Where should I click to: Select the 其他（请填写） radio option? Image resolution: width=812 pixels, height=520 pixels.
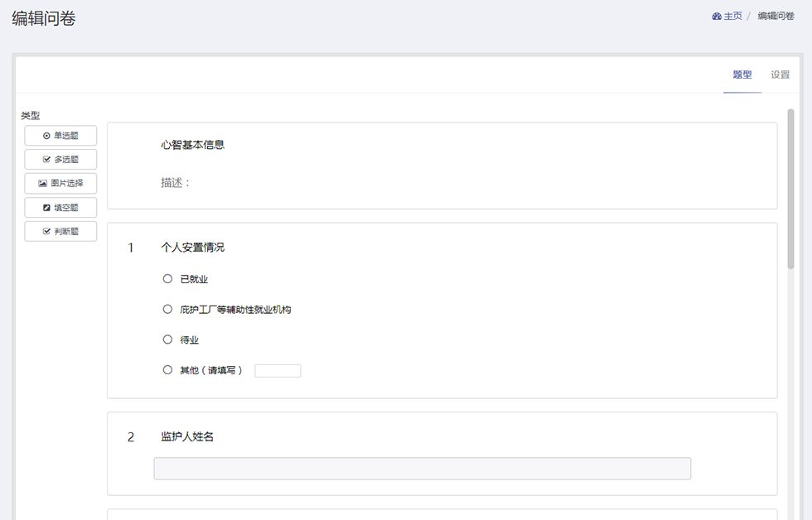[167, 370]
